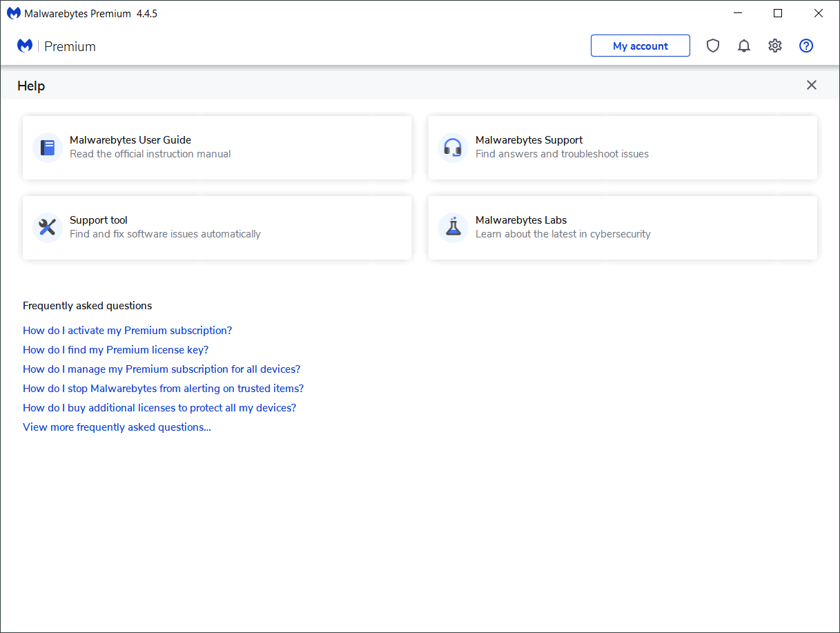This screenshot has width=840, height=633.
Task: Open My account button
Action: (x=641, y=46)
